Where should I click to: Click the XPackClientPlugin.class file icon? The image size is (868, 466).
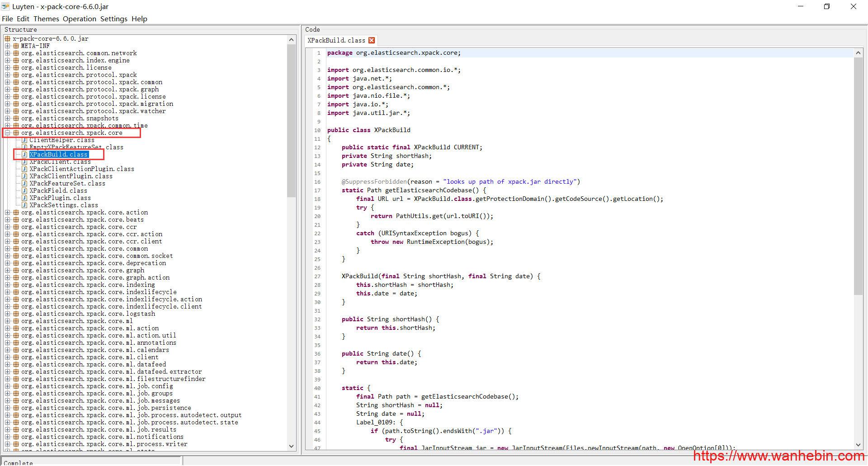24,176
